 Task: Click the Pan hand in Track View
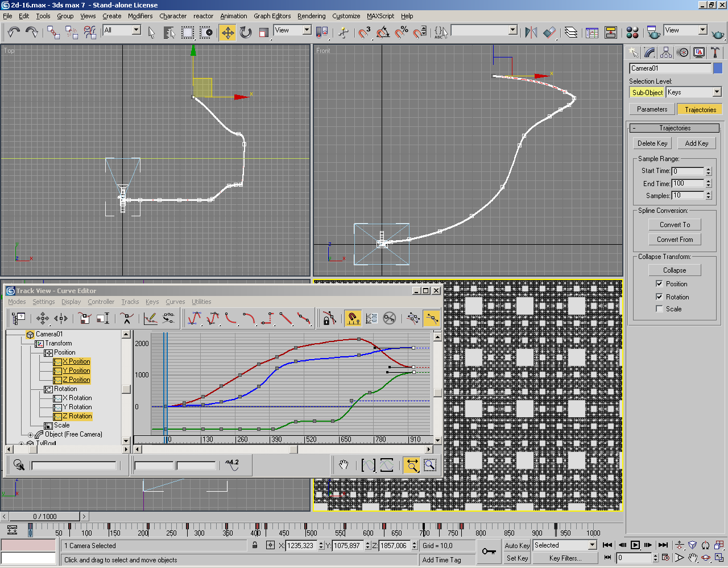pyautogui.click(x=344, y=466)
